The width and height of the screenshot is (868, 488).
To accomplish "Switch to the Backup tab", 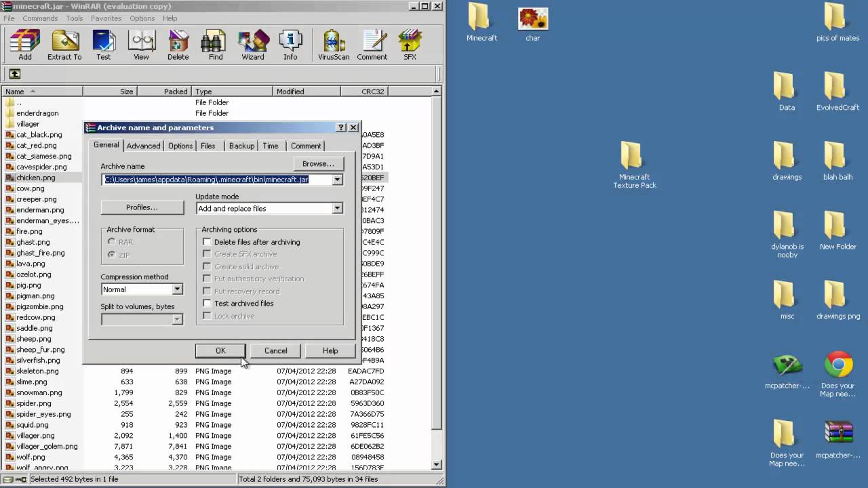I will click(x=241, y=146).
